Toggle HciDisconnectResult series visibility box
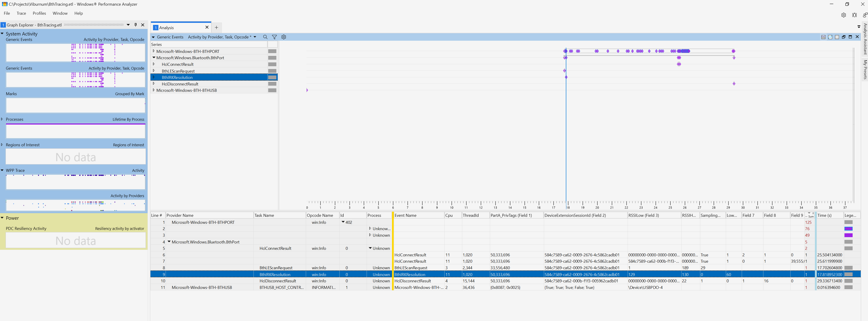Image resolution: width=868 pixels, height=321 pixels. pos(272,84)
